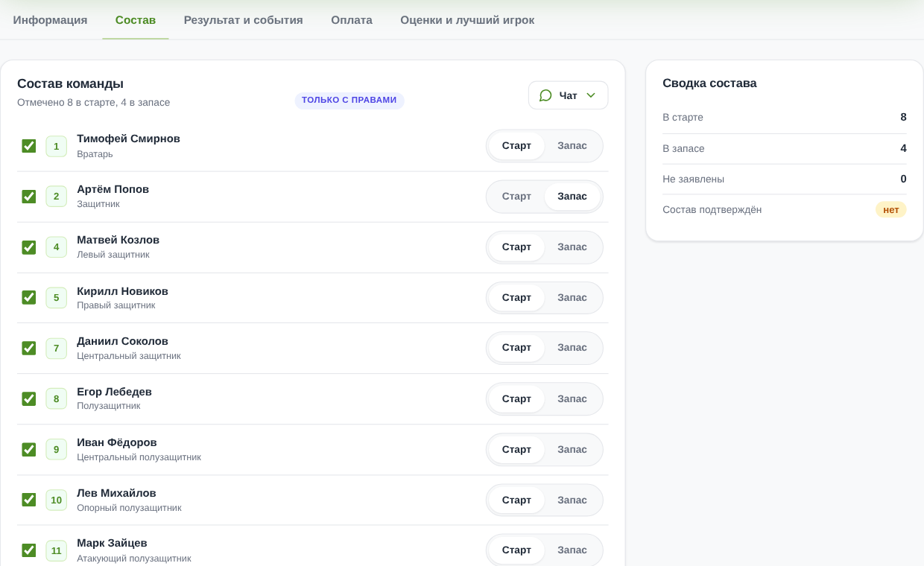Open the Результат и события tab

[x=244, y=20]
